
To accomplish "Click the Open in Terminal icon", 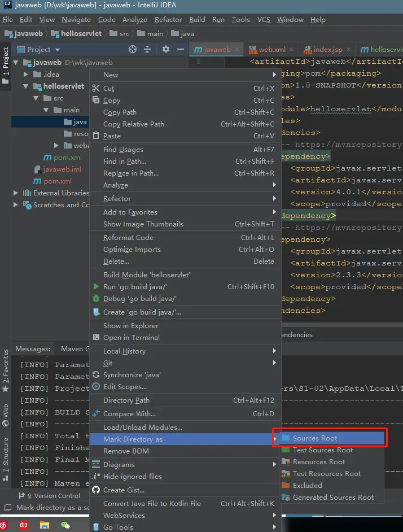I will coord(96,337).
